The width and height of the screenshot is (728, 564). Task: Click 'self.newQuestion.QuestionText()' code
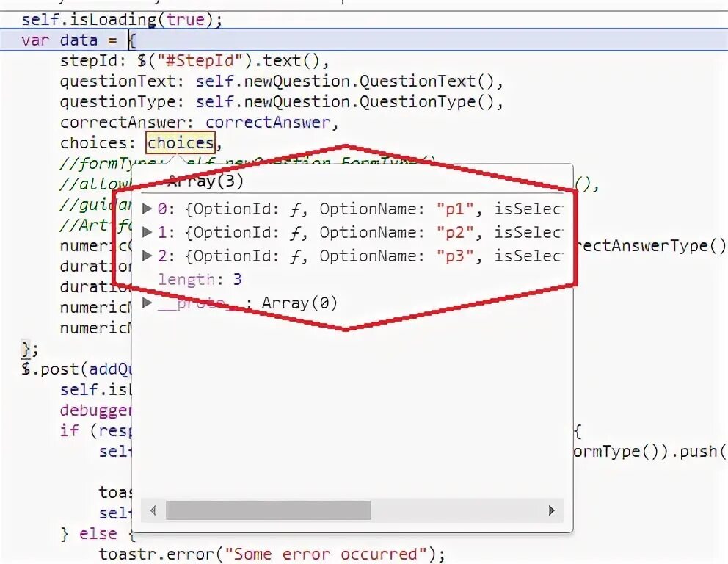click(344, 82)
